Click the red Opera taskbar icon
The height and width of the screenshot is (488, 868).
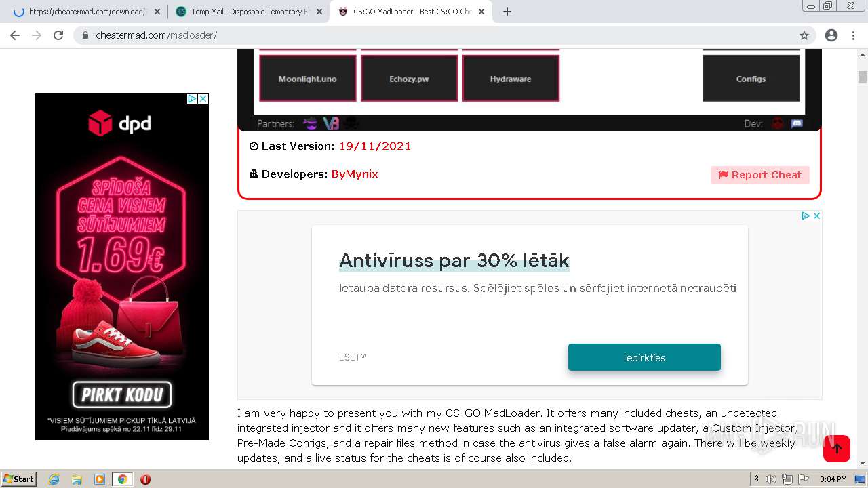(x=145, y=479)
